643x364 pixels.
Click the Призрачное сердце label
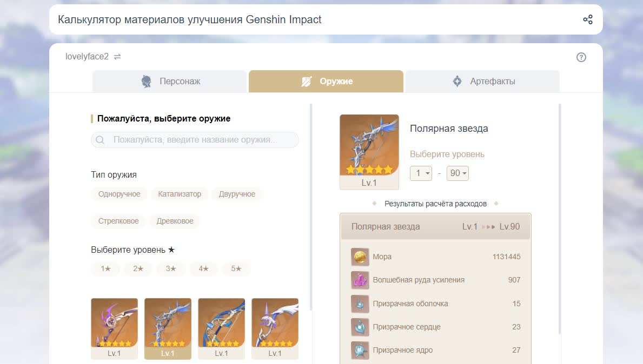click(x=407, y=327)
